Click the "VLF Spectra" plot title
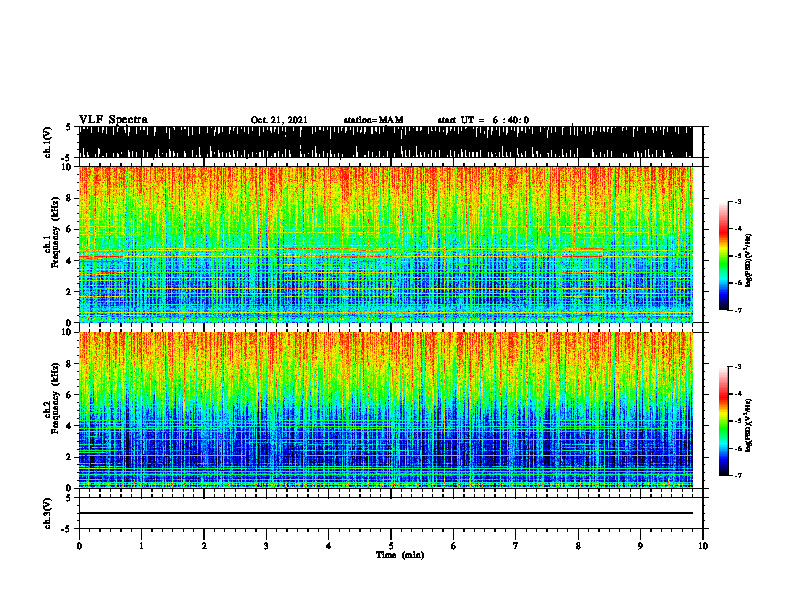 pyautogui.click(x=113, y=120)
